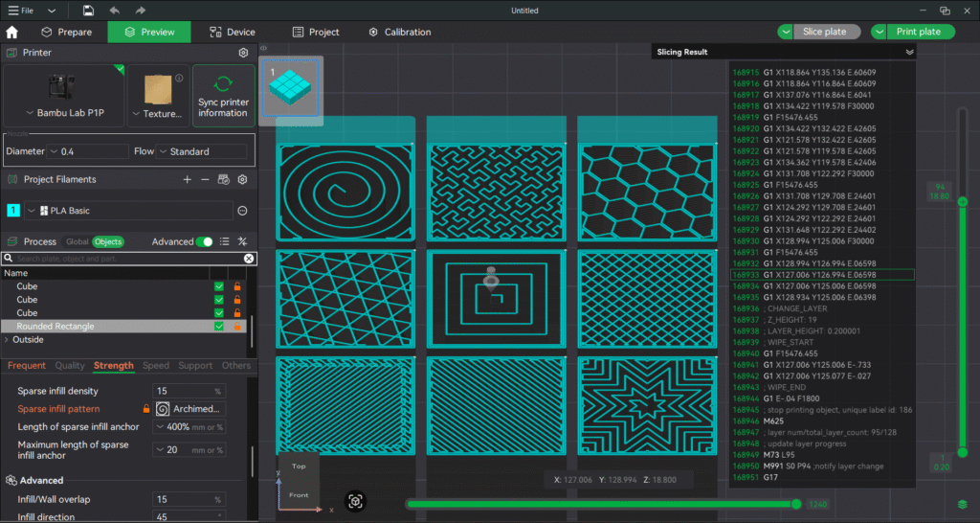
Task: Open the Others settings tab
Action: (x=236, y=365)
